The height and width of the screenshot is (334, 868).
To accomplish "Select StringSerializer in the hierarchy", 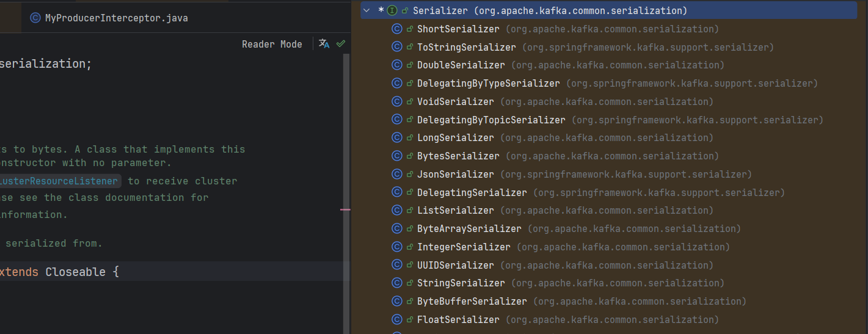I will 461,283.
